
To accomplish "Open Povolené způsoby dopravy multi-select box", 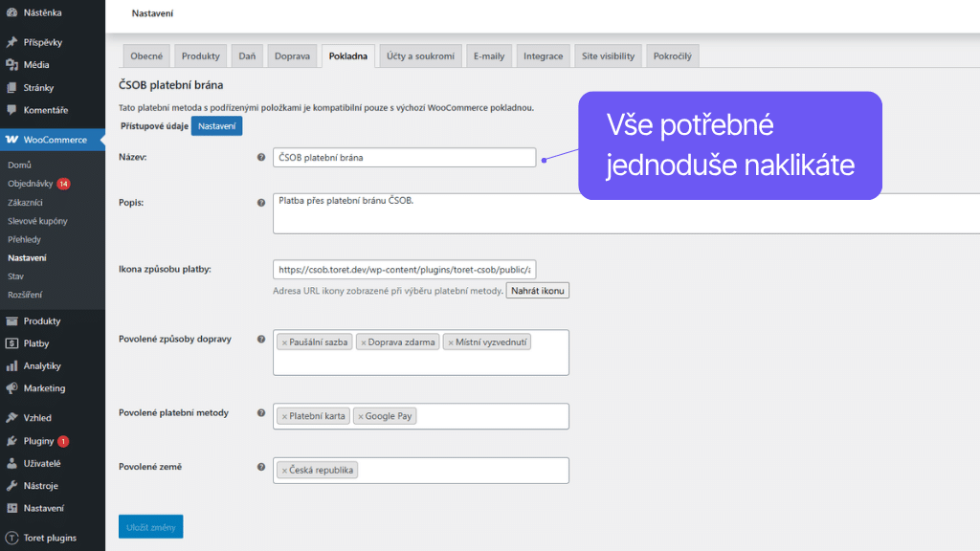I will (x=421, y=352).
